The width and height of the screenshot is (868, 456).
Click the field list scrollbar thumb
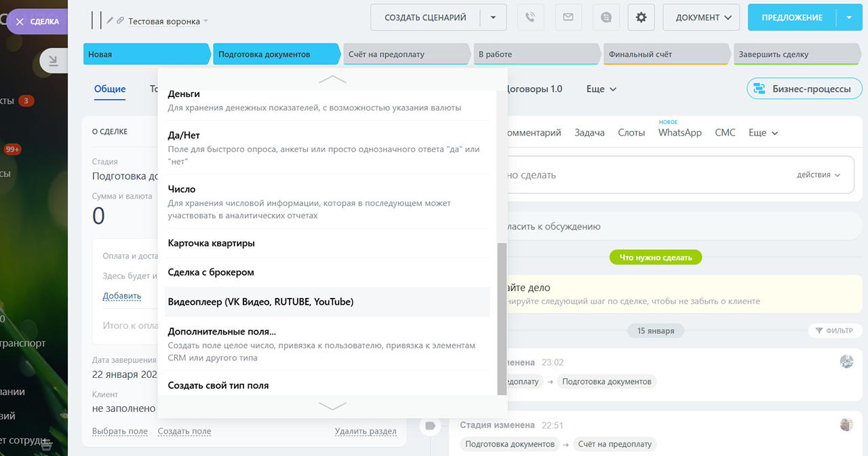coord(502,319)
